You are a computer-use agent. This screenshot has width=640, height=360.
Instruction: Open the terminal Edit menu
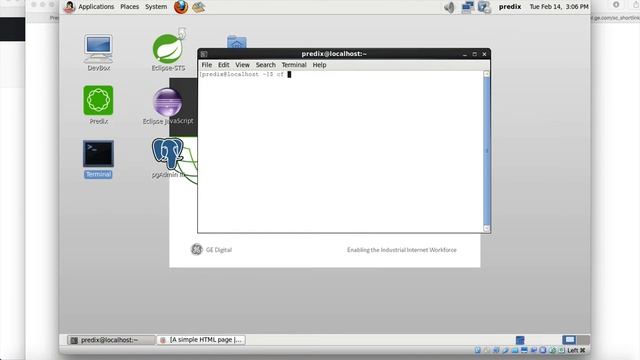click(x=223, y=65)
